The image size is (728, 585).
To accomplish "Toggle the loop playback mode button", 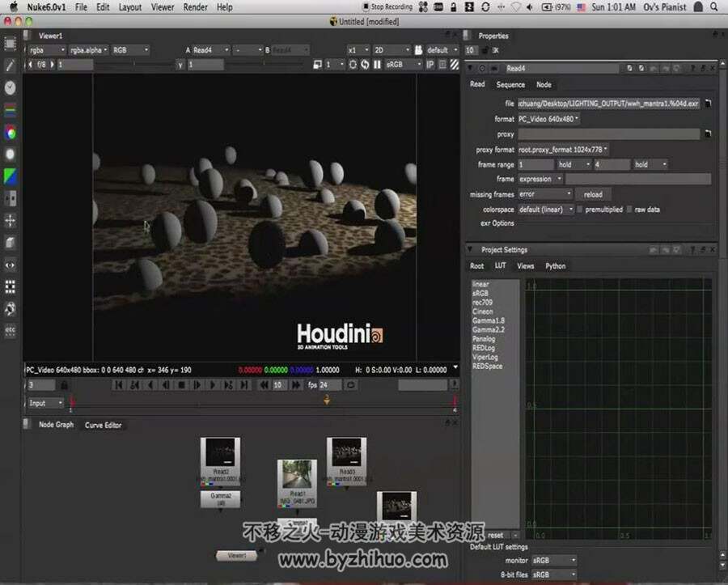I will [x=350, y=385].
